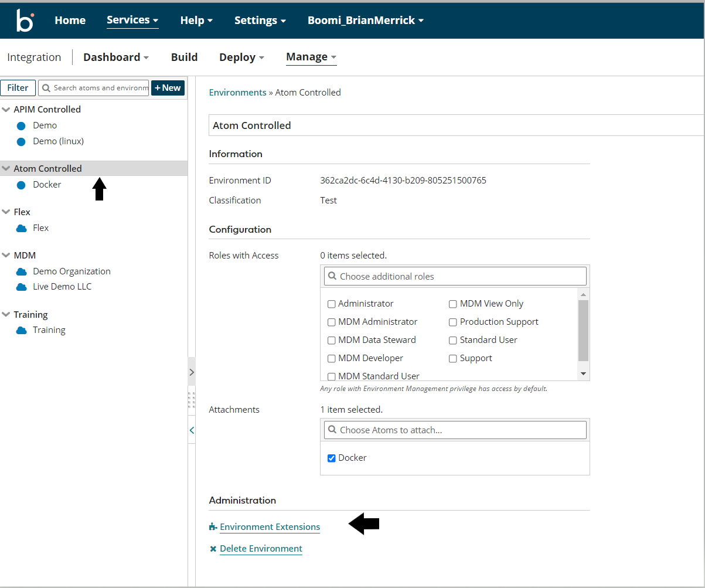Click the atom icon beside Demo (linux)
The image size is (705, 588).
(22, 141)
